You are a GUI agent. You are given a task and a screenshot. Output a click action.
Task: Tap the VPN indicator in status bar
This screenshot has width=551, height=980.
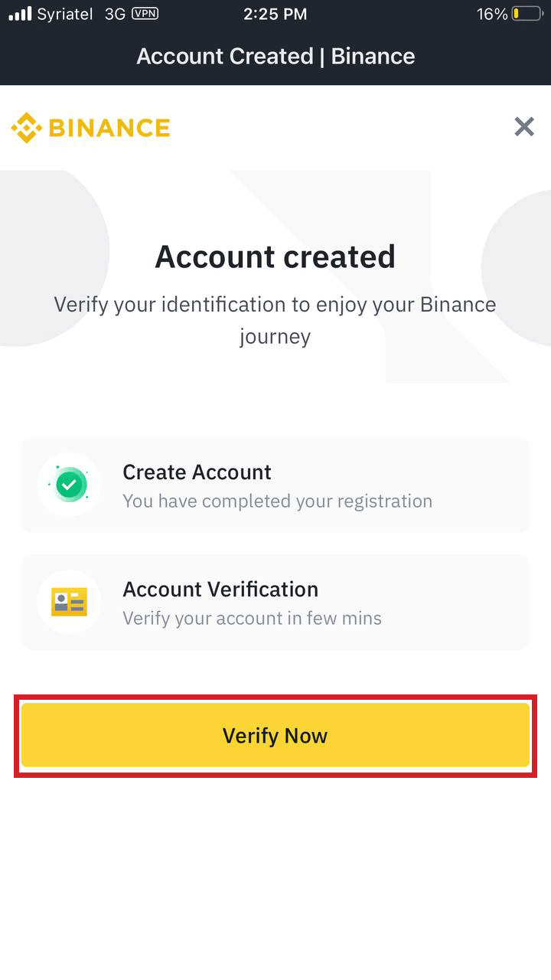(x=145, y=14)
